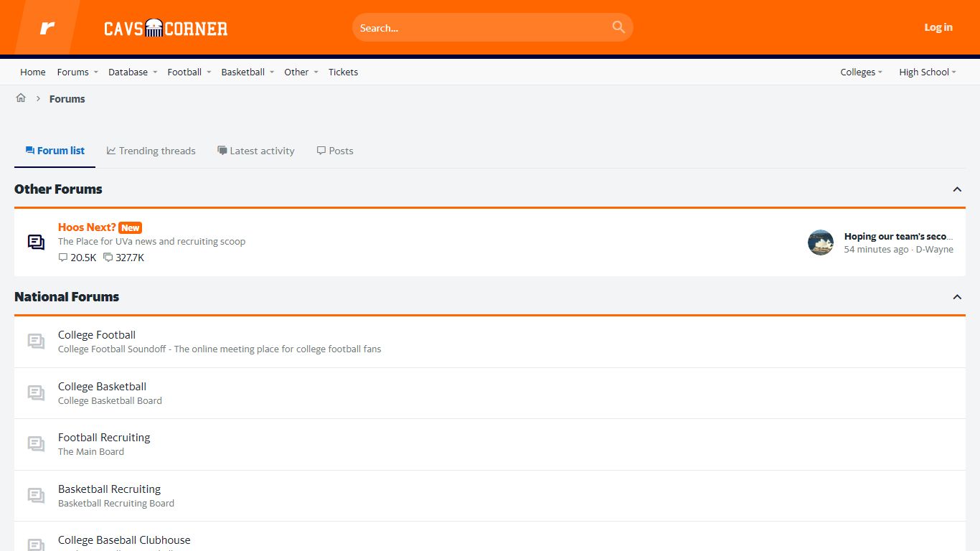Open latest post 'Hoping our team's seco...'
Image resolution: width=980 pixels, height=551 pixels.
point(898,236)
